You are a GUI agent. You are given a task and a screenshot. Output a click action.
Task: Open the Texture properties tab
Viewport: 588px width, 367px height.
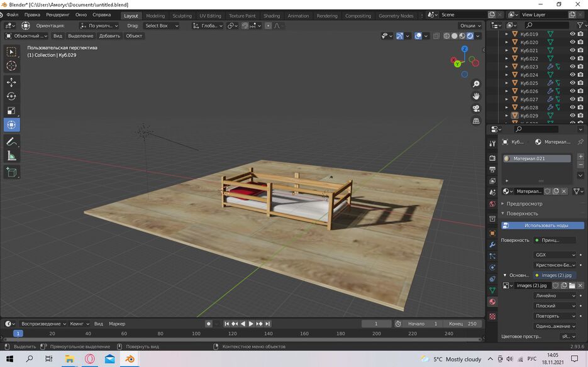(x=492, y=316)
